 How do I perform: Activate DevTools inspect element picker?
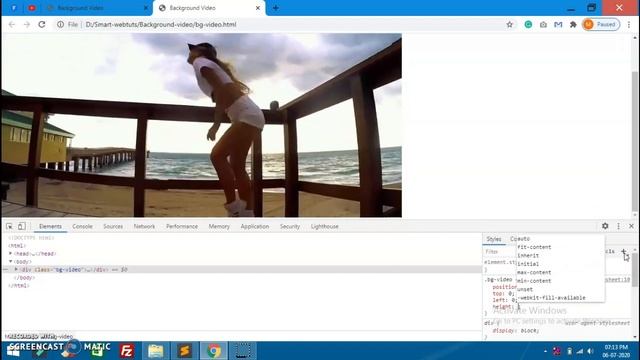[x=9, y=226]
